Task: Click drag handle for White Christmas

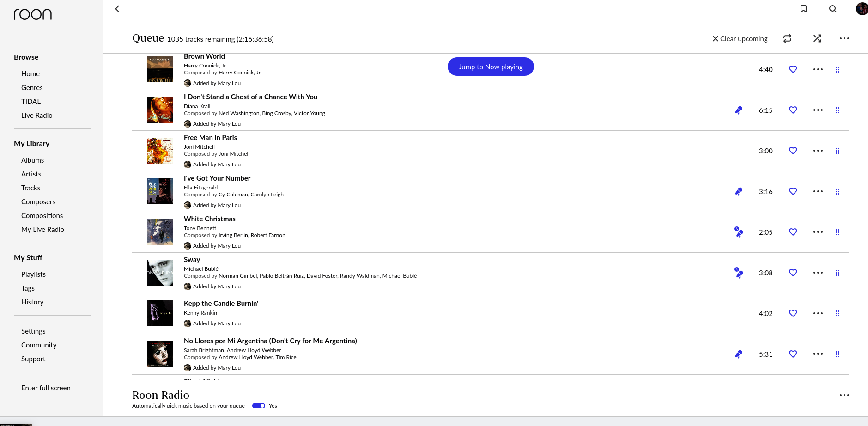Action: coord(838,232)
